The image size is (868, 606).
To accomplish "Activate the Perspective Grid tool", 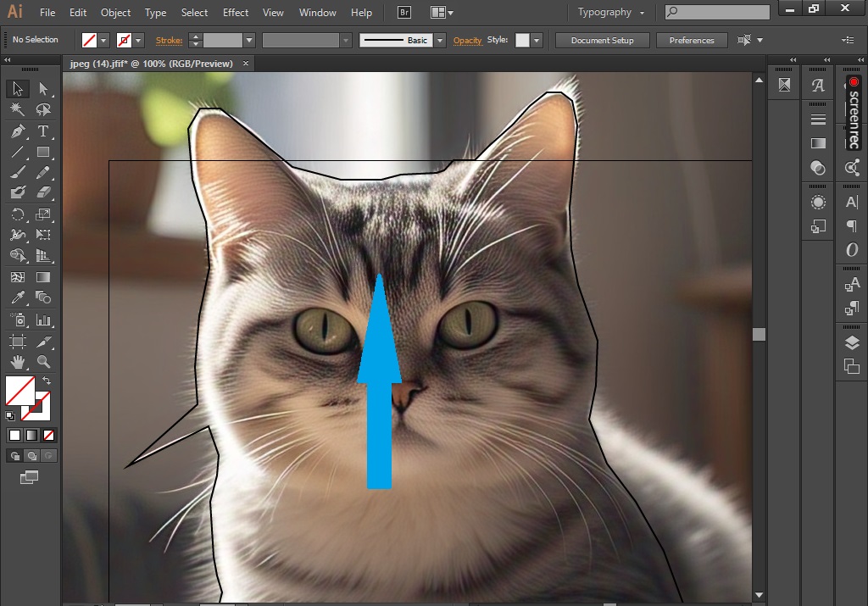I will coord(43,255).
